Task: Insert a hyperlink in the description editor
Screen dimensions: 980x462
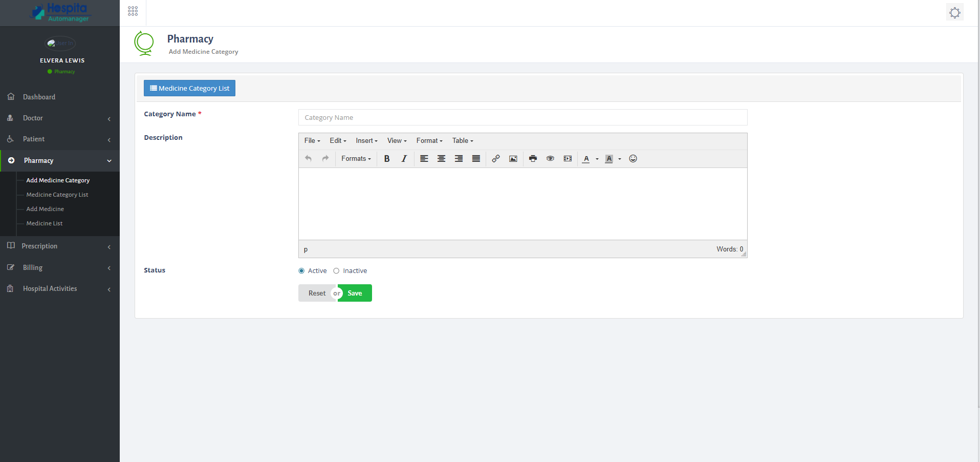Action: point(495,159)
